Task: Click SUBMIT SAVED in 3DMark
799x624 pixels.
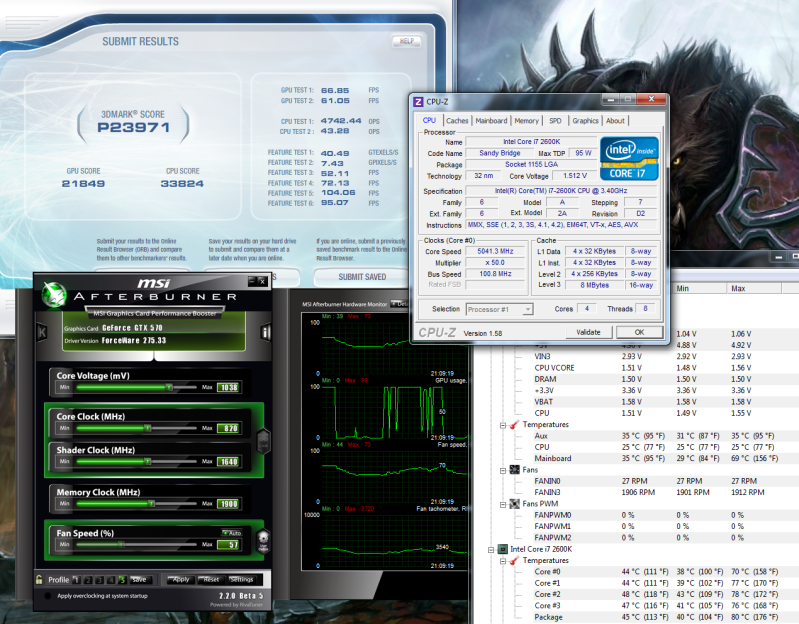Action: pos(362,277)
